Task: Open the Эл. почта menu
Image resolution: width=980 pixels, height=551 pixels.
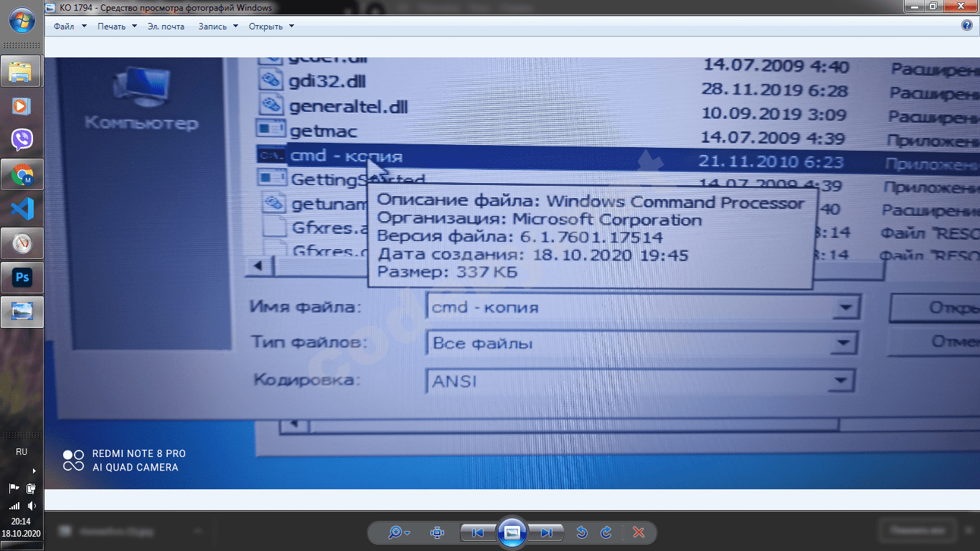Action: pyautogui.click(x=166, y=26)
